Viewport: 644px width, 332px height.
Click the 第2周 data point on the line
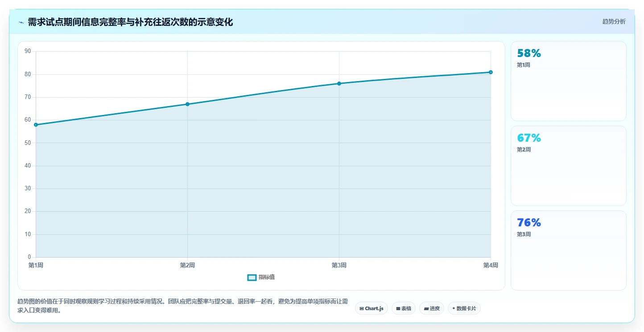187,104
